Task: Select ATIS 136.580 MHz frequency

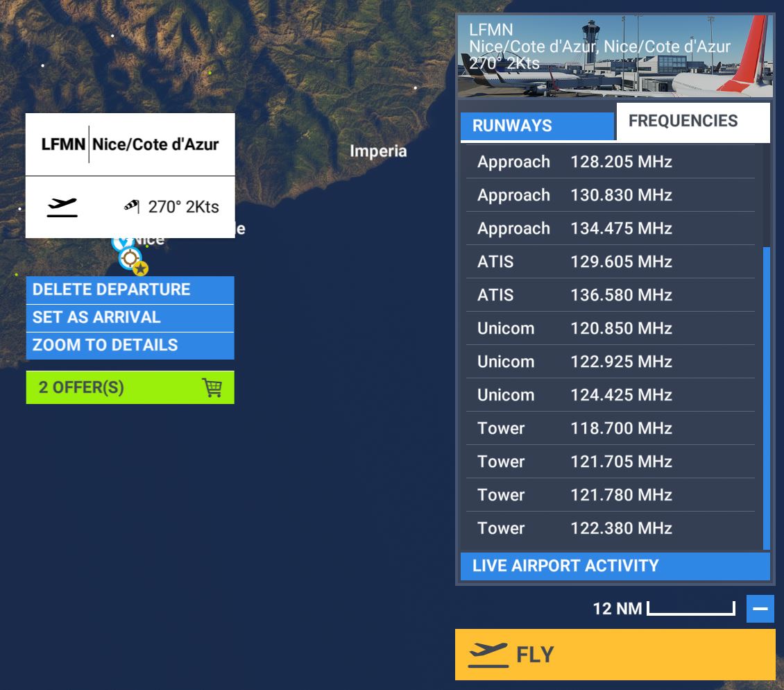Action: 610,295
